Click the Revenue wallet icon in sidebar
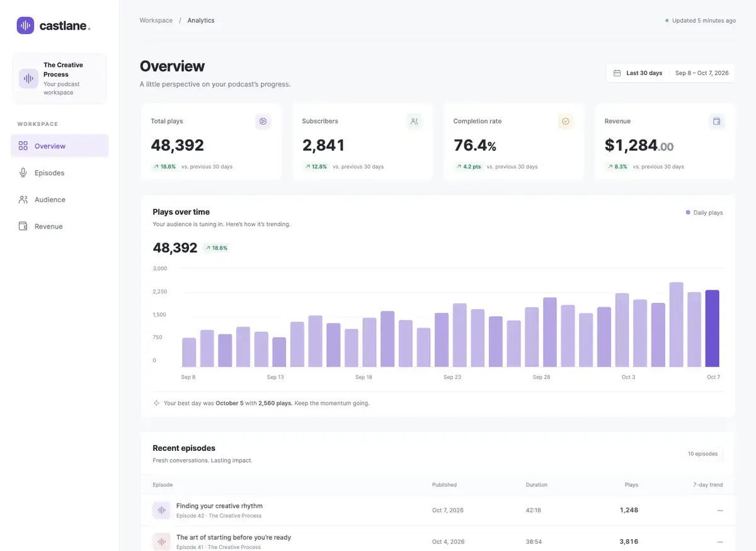 (x=23, y=226)
